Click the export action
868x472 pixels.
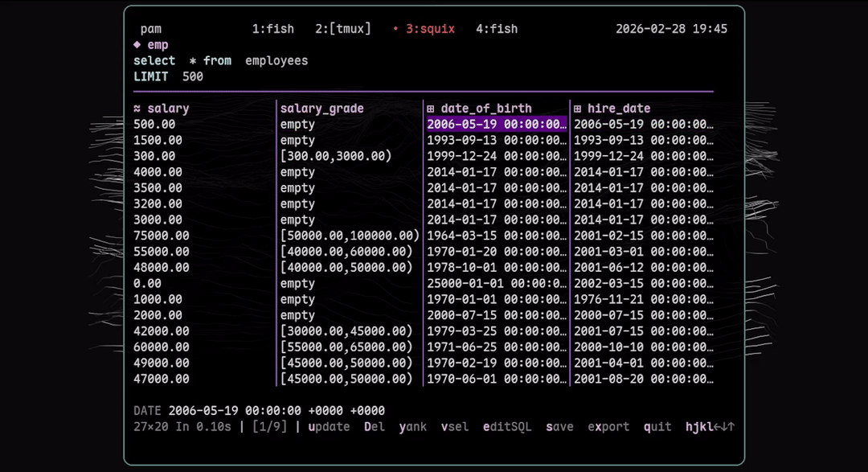608,427
